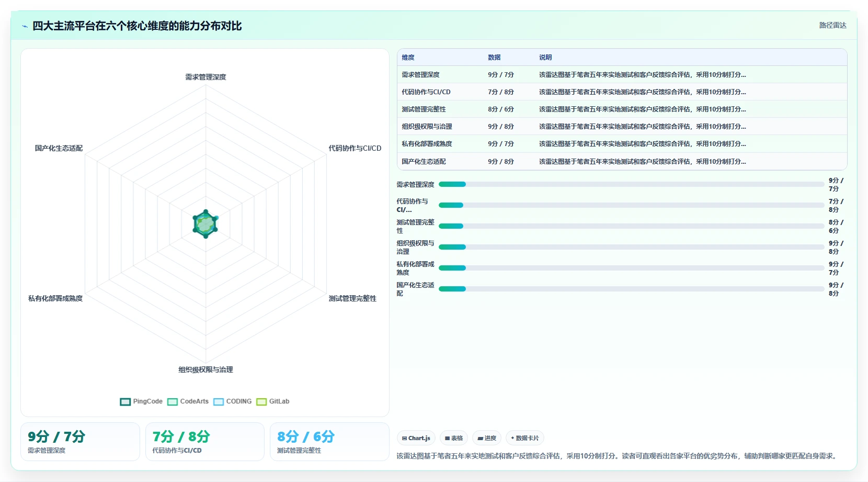Image resolution: width=868 pixels, height=482 pixels.
Task: Click the 私有化部署成熟度 progress bar
Action: coord(631,268)
